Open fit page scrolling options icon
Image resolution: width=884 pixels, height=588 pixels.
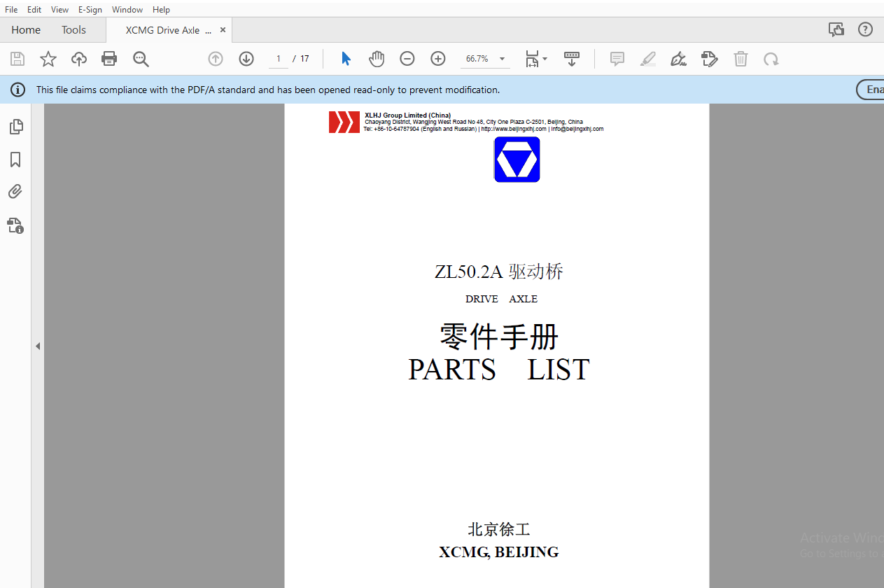click(535, 59)
